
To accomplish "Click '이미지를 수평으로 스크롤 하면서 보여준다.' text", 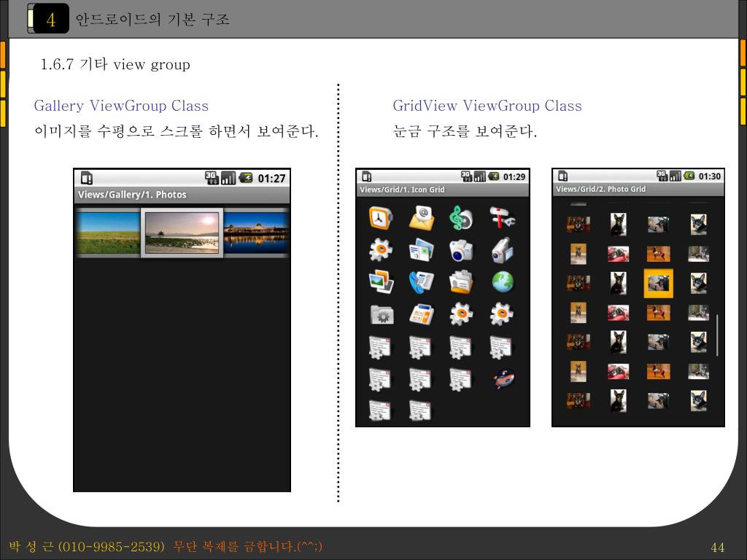I will [x=177, y=131].
